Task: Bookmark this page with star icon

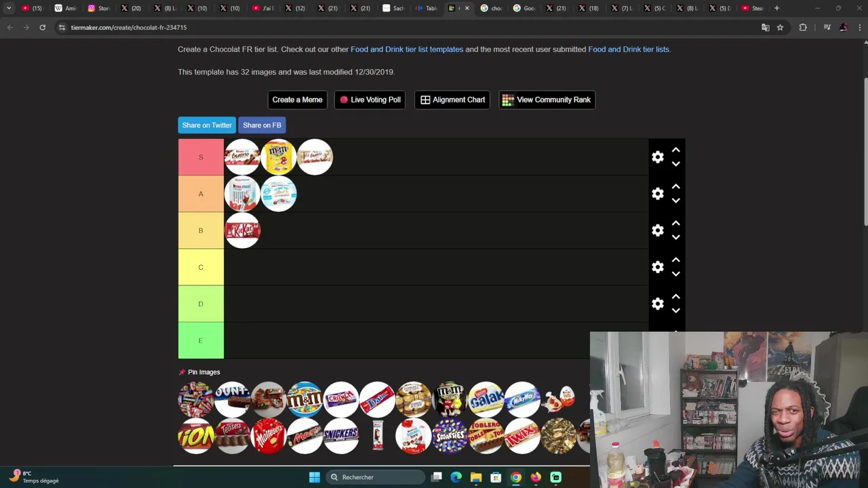Action: 780,27
